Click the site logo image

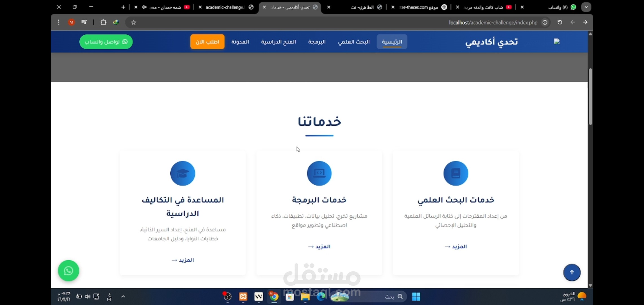[557, 42]
